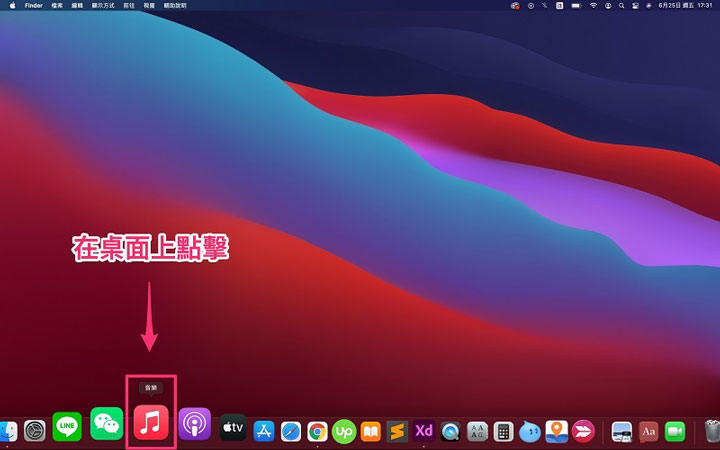
Task: Launch FaceTime from the Dock
Action: coord(675,431)
